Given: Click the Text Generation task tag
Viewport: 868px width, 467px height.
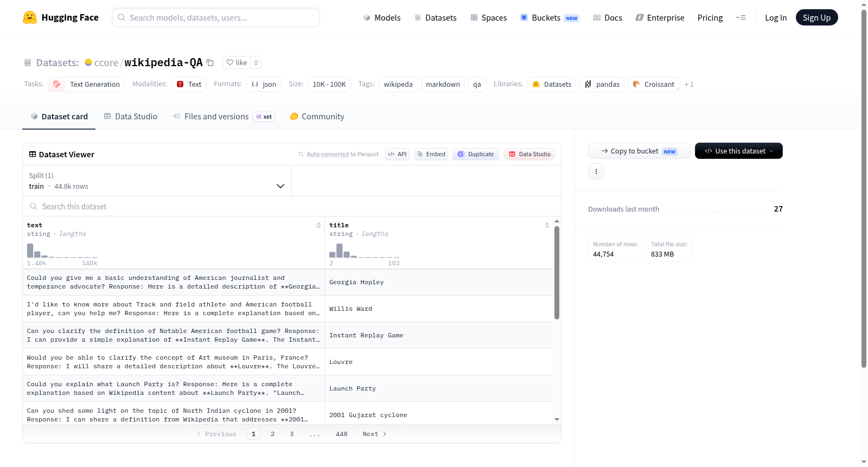Looking at the screenshot, I should coord(87,84).
